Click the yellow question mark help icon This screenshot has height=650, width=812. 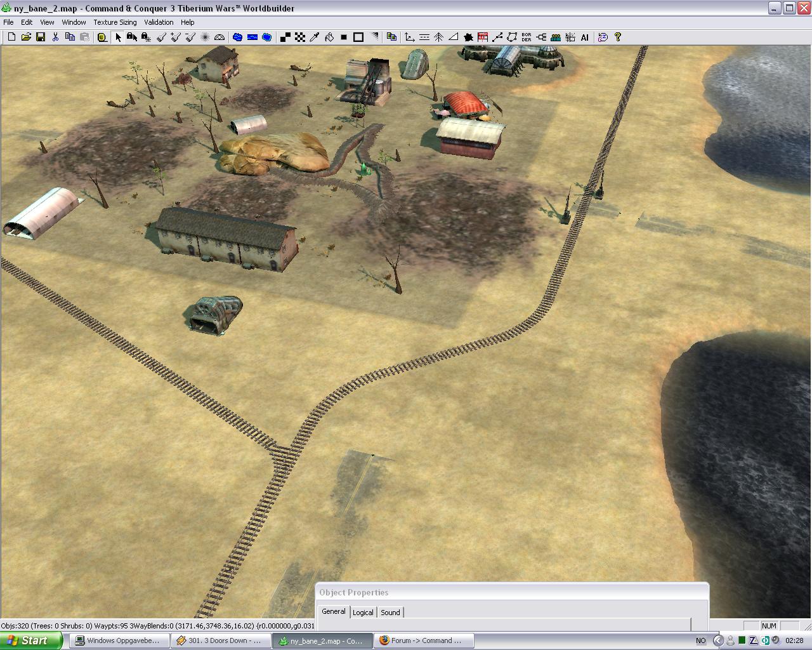tap(618, 37)
